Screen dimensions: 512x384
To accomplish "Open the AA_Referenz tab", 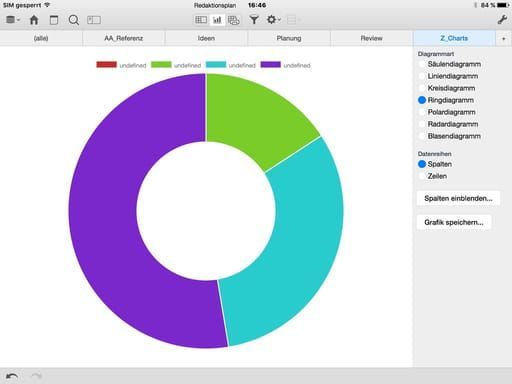I will 124,38.
